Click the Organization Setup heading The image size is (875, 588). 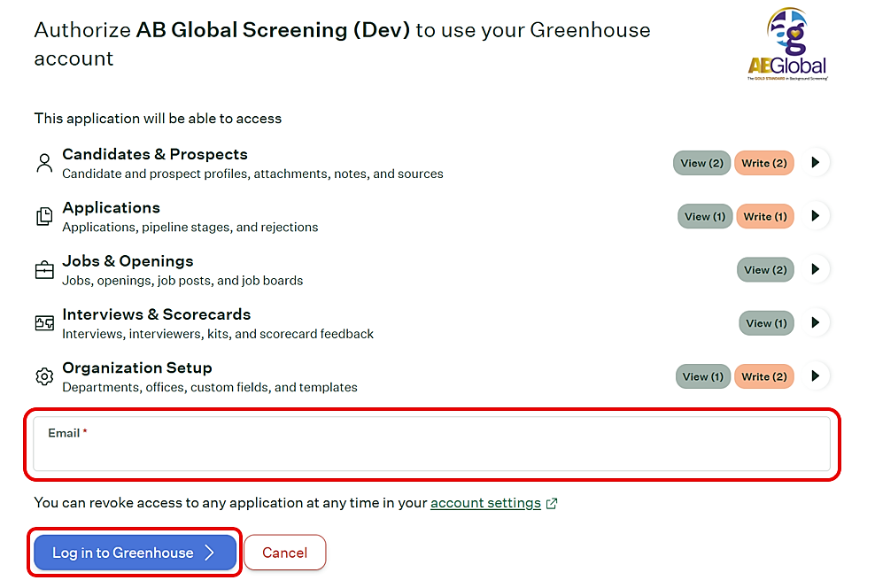pos(137,367)
